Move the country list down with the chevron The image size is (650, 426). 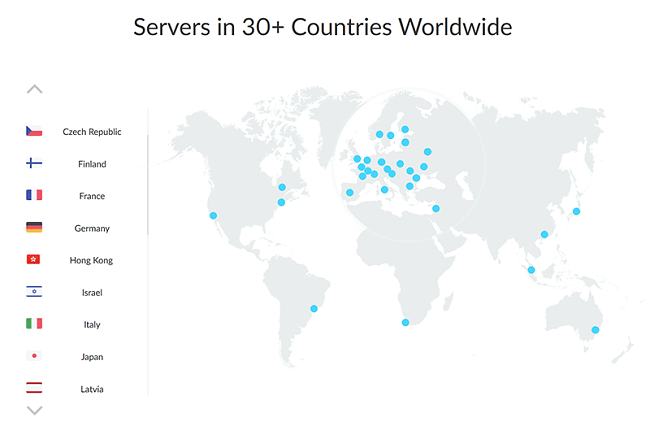(x=35, y=411)
